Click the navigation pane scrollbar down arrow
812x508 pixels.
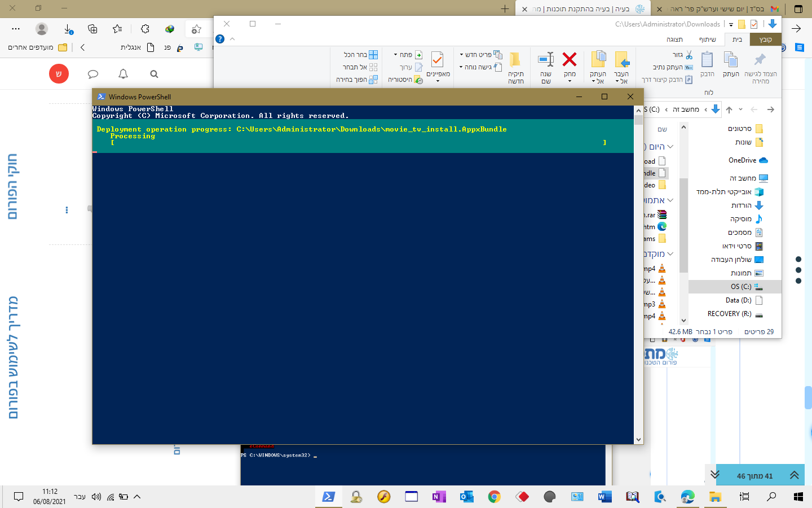click(x=683, y=320)
